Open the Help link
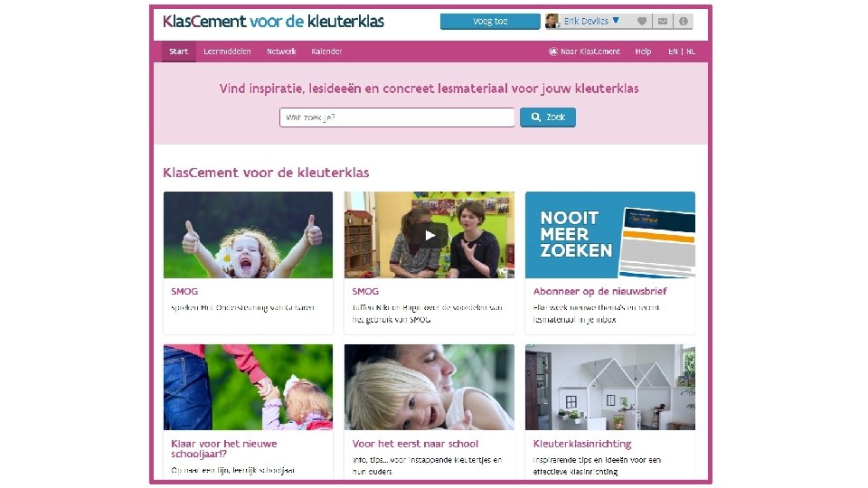 coord(643,52)
